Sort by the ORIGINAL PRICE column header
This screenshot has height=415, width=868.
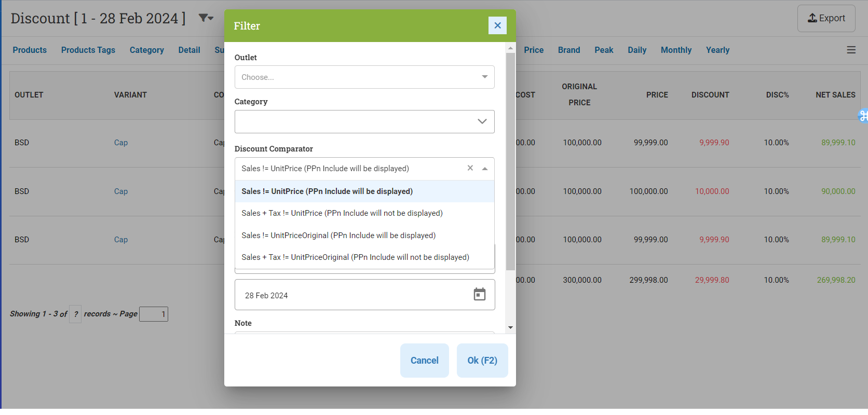click(579, 94)
